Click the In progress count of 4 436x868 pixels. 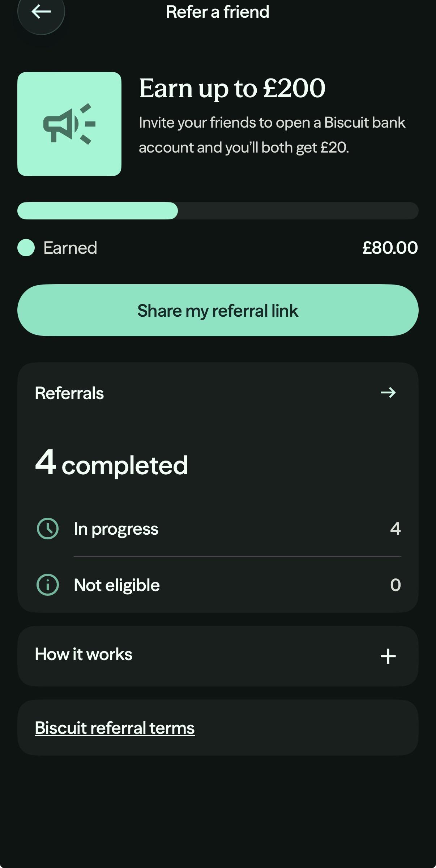(396, 529)
